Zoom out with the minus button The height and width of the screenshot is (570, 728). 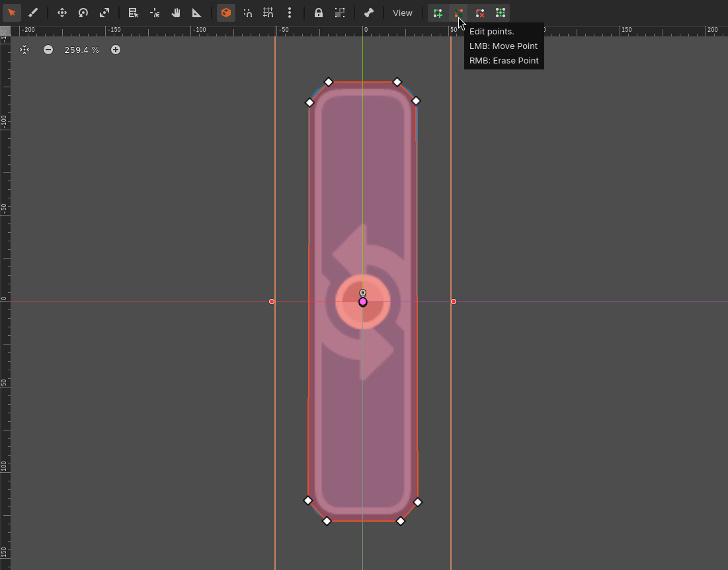pos(48,50)
